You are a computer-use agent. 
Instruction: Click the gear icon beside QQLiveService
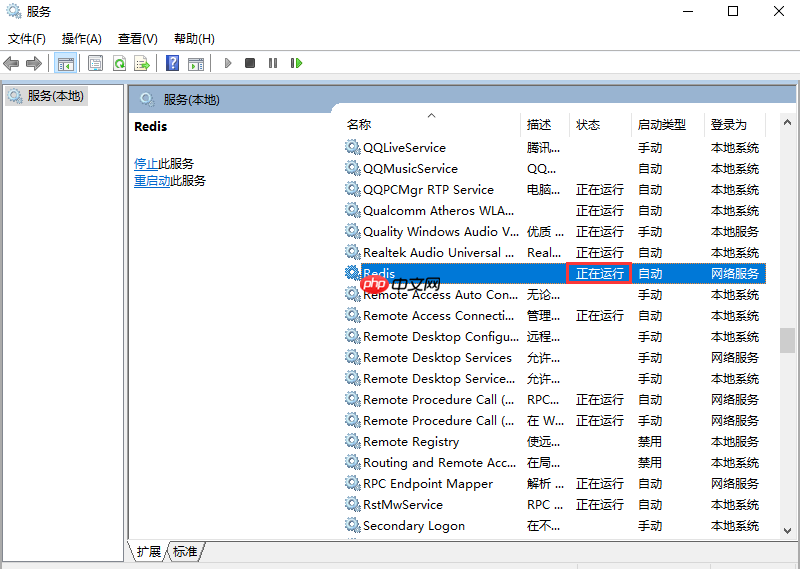click(x=353, y=147)
